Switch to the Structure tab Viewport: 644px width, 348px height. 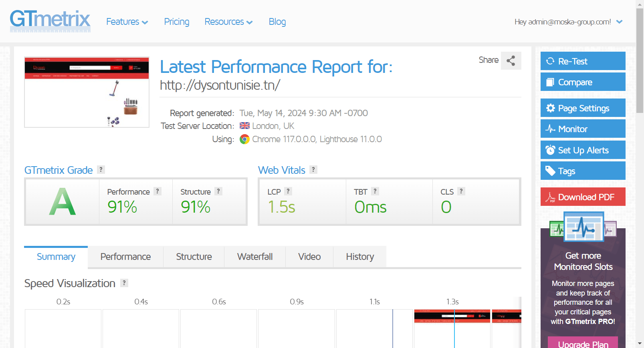pos(194,257)
